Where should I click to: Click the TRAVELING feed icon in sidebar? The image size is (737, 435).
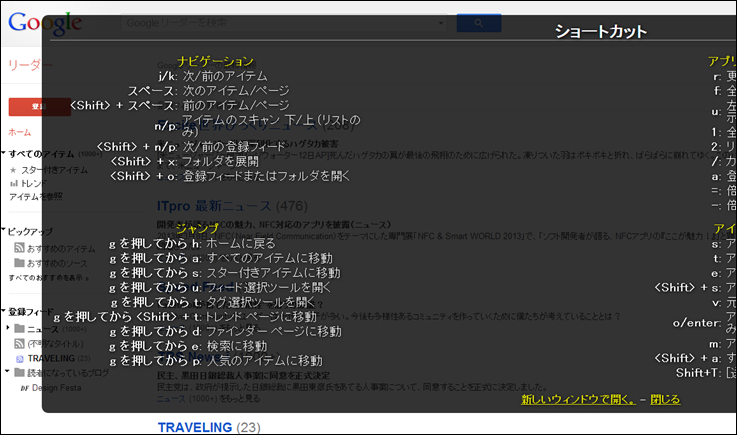click(20, 359)
